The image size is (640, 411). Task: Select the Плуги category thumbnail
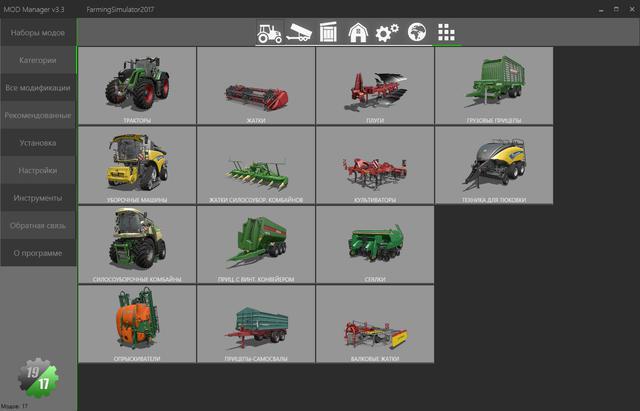(375, 85)
